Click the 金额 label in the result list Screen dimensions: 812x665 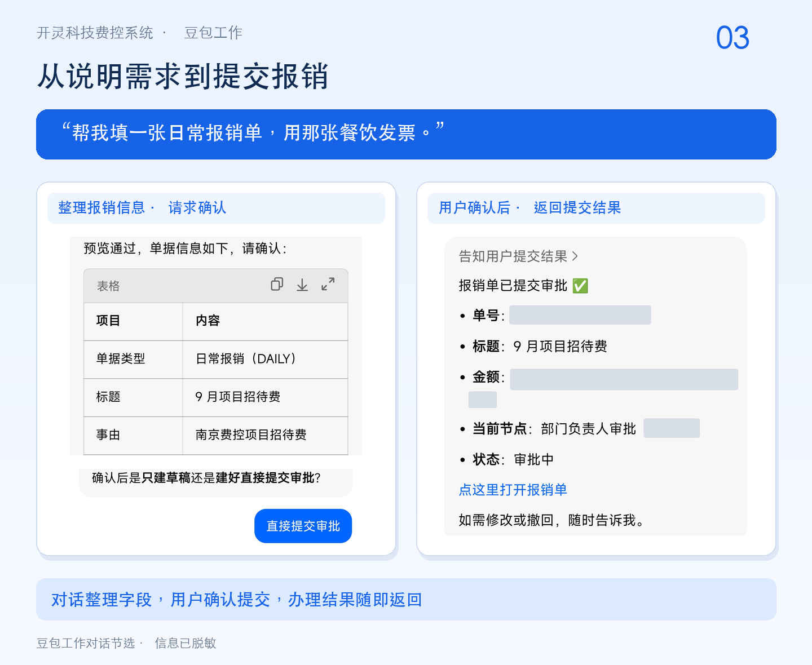(486, 377)
